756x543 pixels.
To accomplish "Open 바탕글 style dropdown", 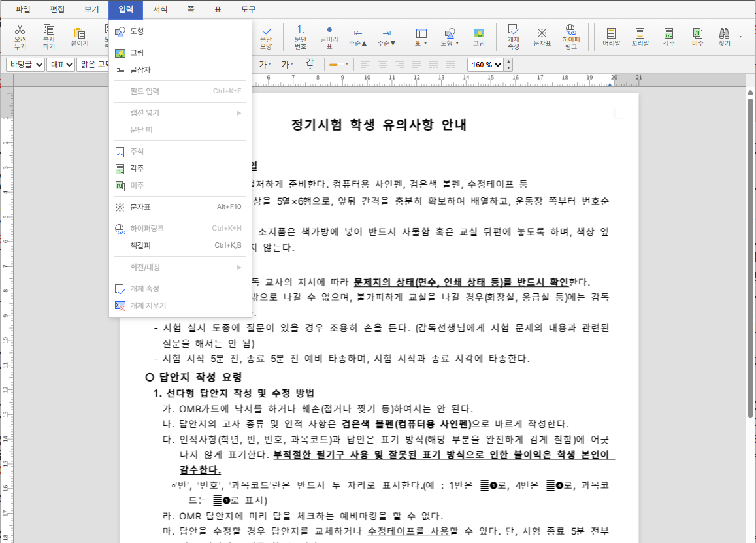I will [x=25, y=65].
